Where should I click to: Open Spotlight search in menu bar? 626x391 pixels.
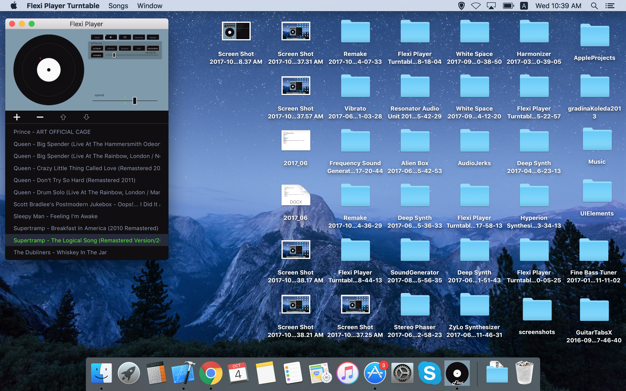click(x=594, y=6)
